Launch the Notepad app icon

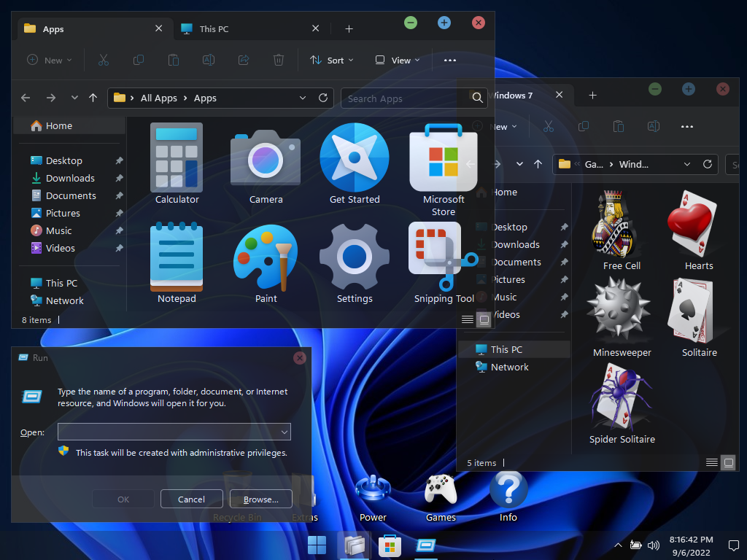pyautogui.click(x=177, y=257)
